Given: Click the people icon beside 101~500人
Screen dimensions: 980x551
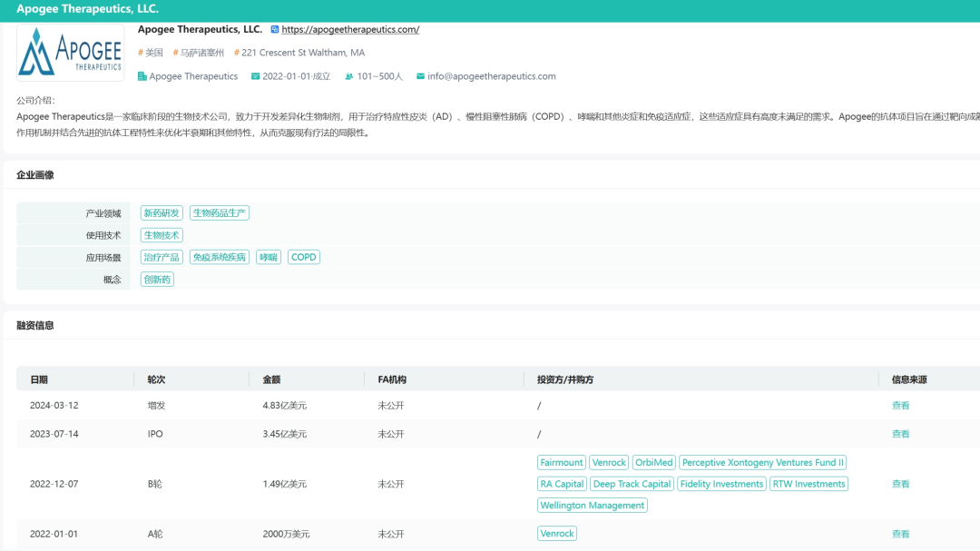Looking at the screenshot, I should click(349, 76).
